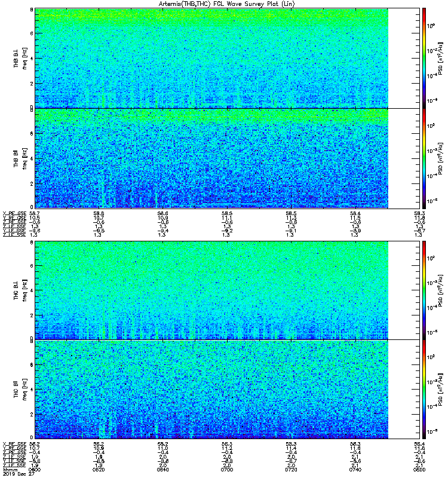Click the '4' frequency tick of the THB B⊥ panel
This screenshot has width=448, height=478.
(x=32, y=59)
